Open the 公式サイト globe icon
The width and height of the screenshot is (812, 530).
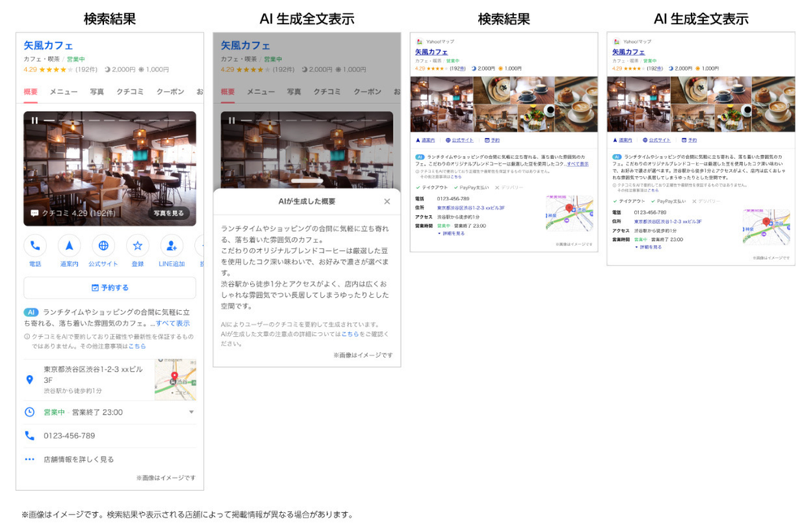[x=103, y=245]
